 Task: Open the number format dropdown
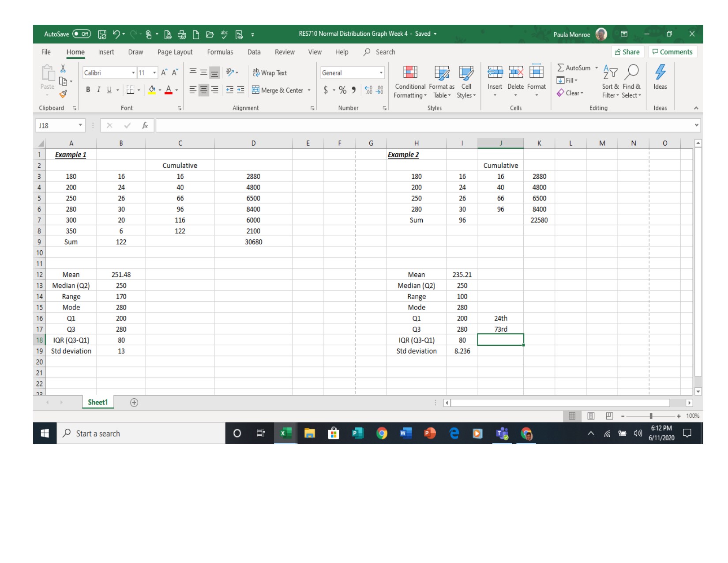tap(381, 73)
